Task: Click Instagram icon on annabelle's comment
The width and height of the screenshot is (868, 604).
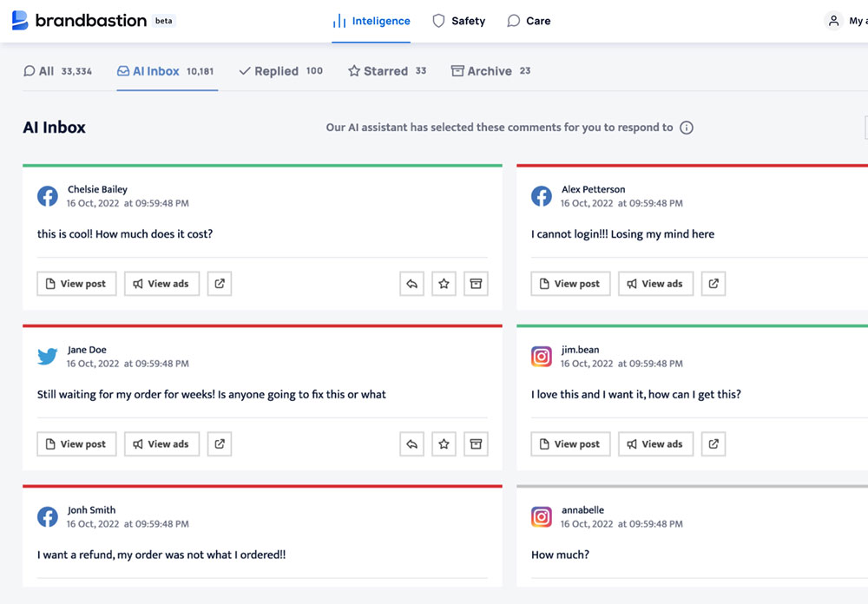Action: 542,517
